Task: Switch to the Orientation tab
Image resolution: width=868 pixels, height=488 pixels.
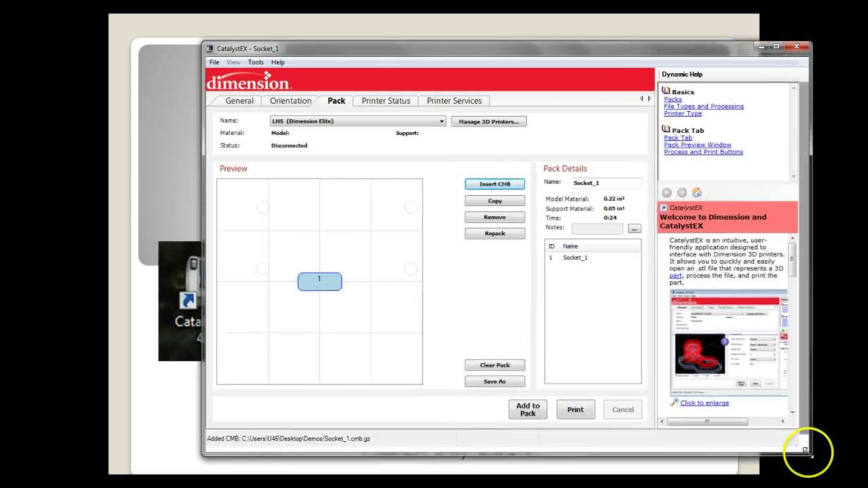Action: 290,101
